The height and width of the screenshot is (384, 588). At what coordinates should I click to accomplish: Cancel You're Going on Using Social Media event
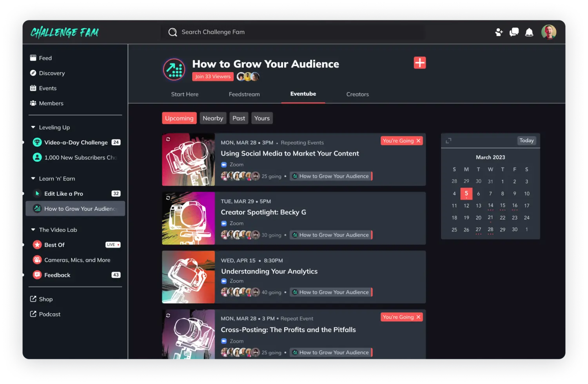(x=418, y=141)
